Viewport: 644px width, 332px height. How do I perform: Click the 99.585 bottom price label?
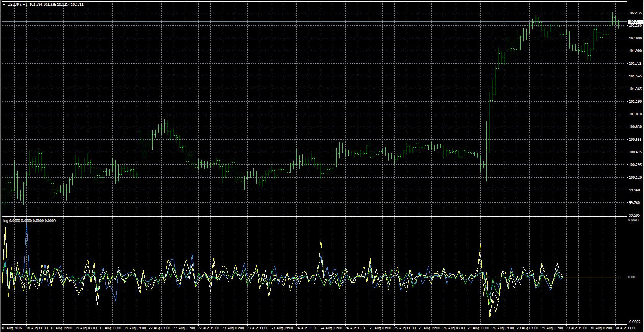[635, 215]
